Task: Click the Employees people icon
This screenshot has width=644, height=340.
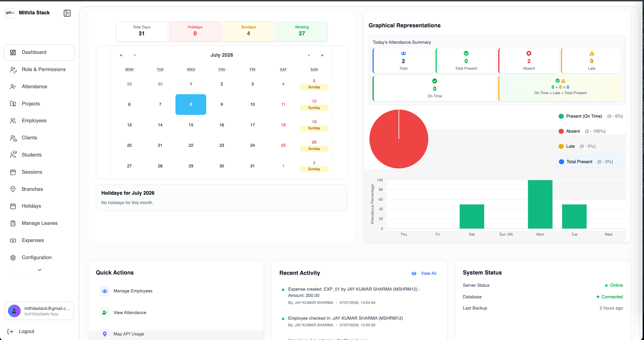Action: [13, 121]
